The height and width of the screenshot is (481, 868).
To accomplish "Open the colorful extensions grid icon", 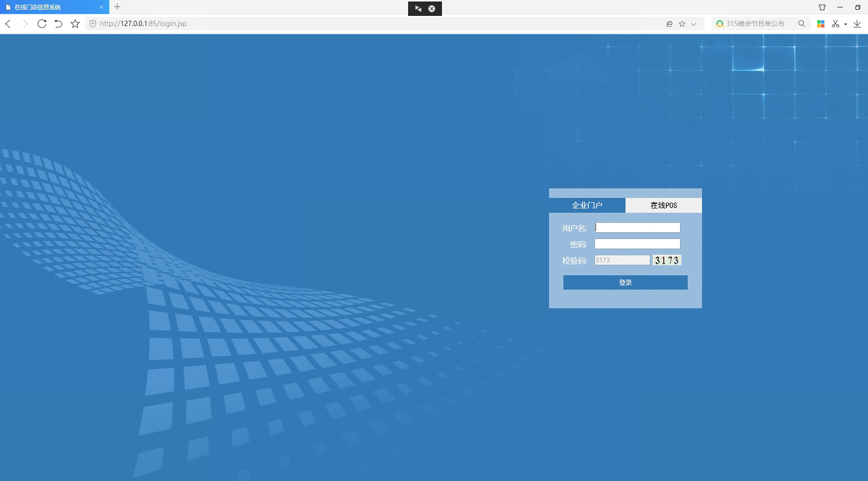I will tap(820, 24).
